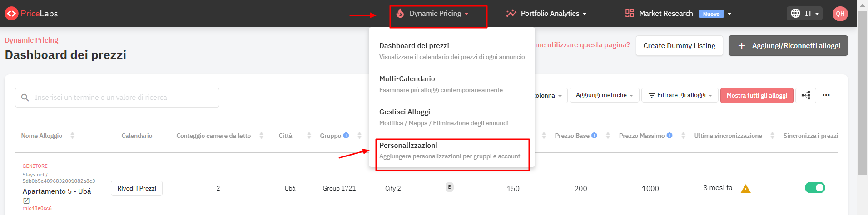Click the Create Dummy Listing button
This screenshot has width=868, height=215.
click(x=679, y=46)
